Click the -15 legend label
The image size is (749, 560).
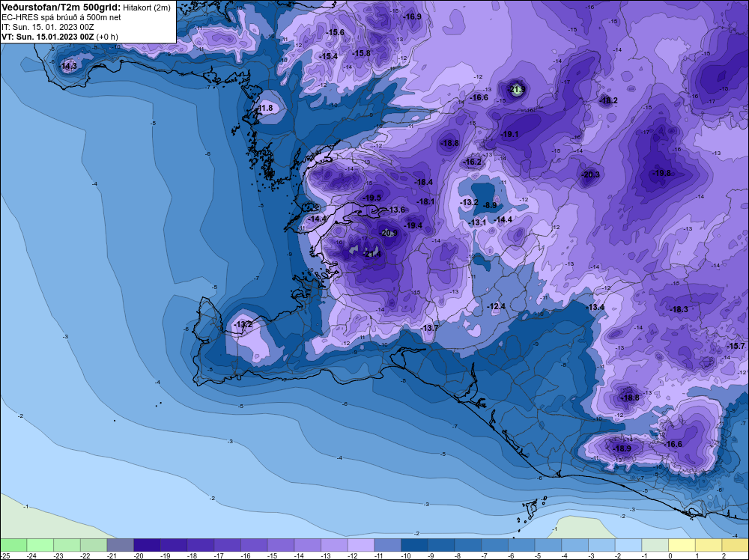[273, 556]
